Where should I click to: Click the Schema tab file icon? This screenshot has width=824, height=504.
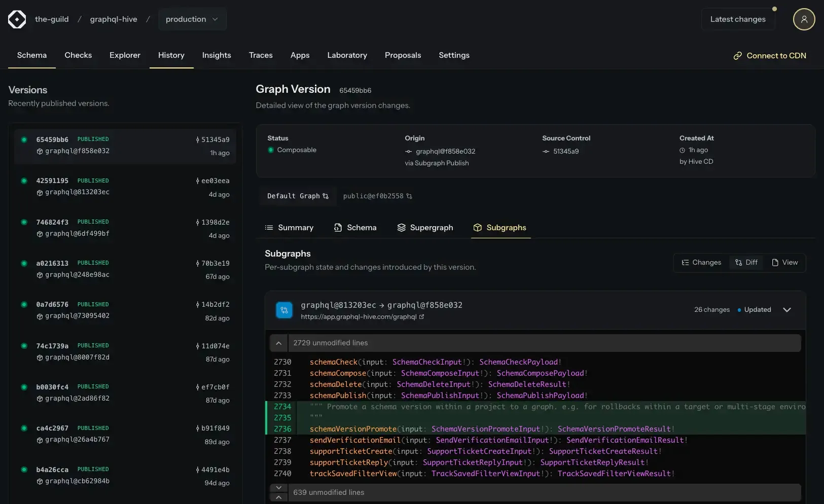(338, 228)
